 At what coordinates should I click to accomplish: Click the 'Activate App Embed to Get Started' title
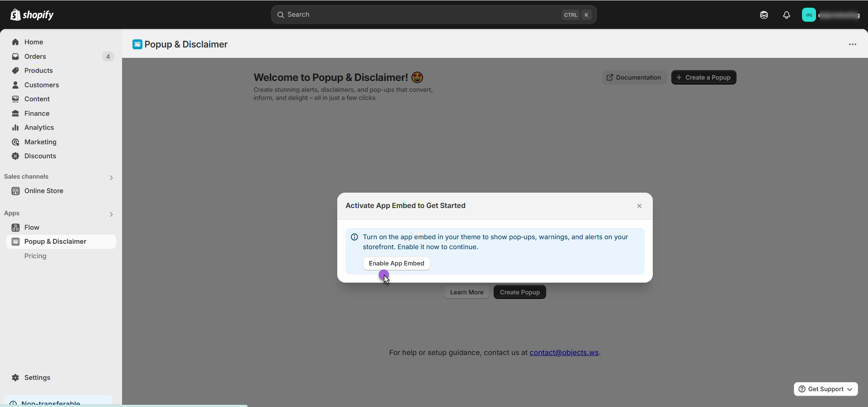click(x=406, y=206)
